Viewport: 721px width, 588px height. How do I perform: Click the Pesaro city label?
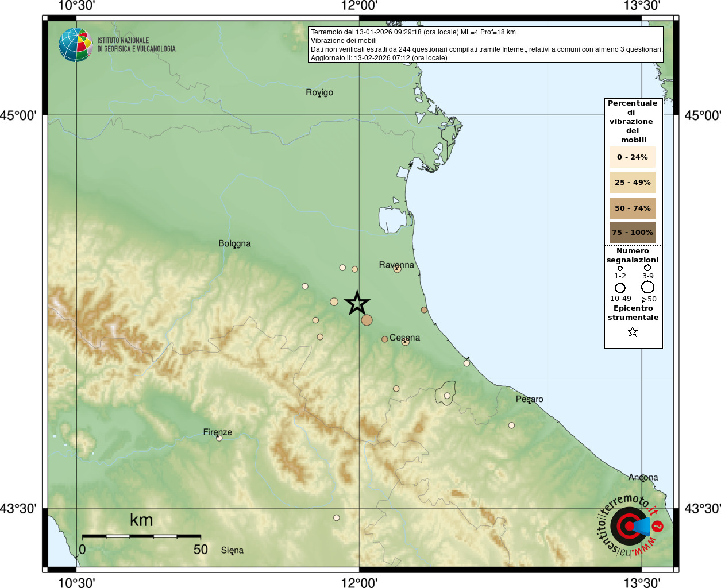point(529,399)
